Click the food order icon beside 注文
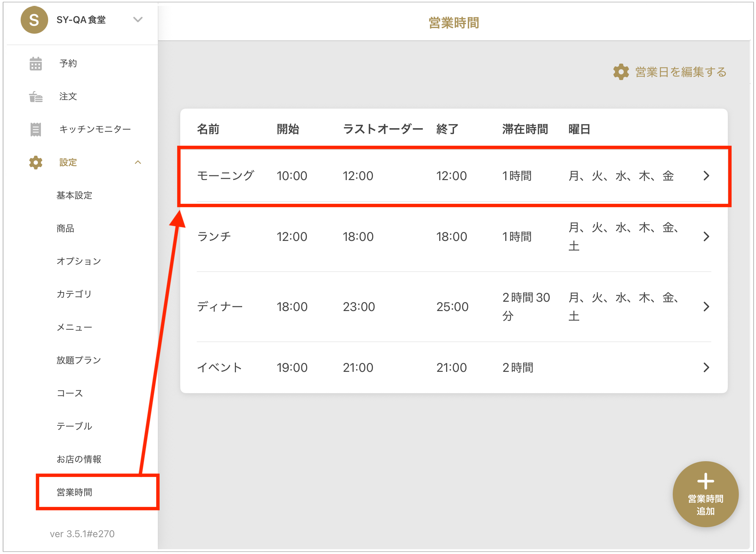 (35, 97)
